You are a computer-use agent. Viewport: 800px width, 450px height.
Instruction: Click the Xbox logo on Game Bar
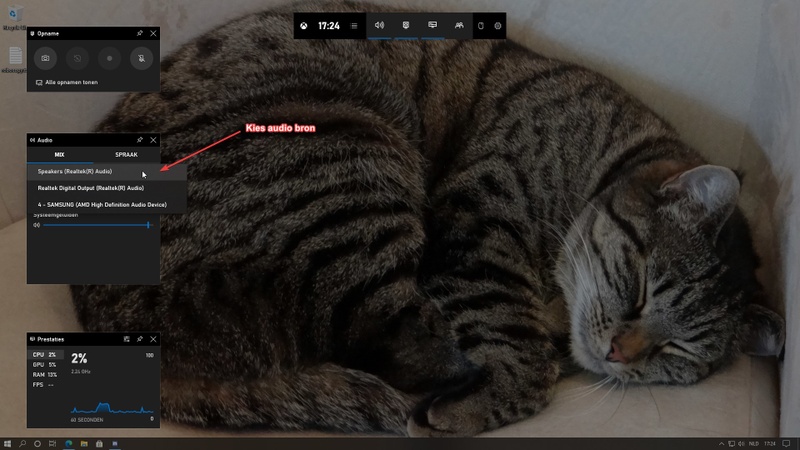tap(304, 26)
